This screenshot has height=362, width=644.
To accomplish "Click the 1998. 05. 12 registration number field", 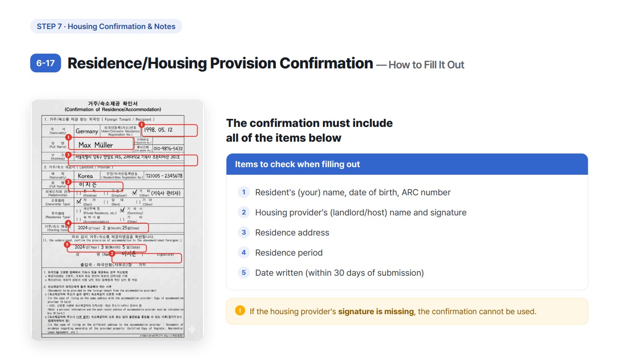I will [x=170, y=130].
